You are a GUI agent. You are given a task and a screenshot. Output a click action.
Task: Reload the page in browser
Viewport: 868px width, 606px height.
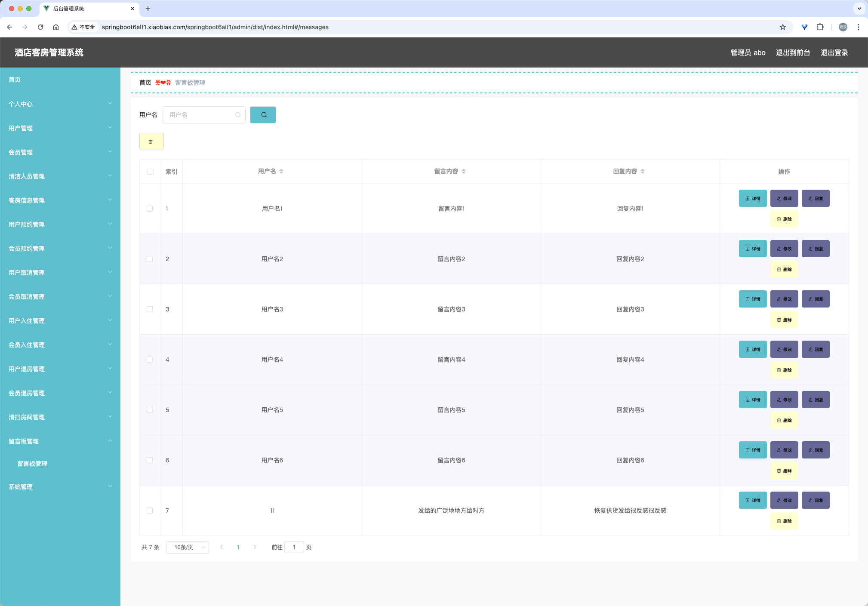coord(40,27)
